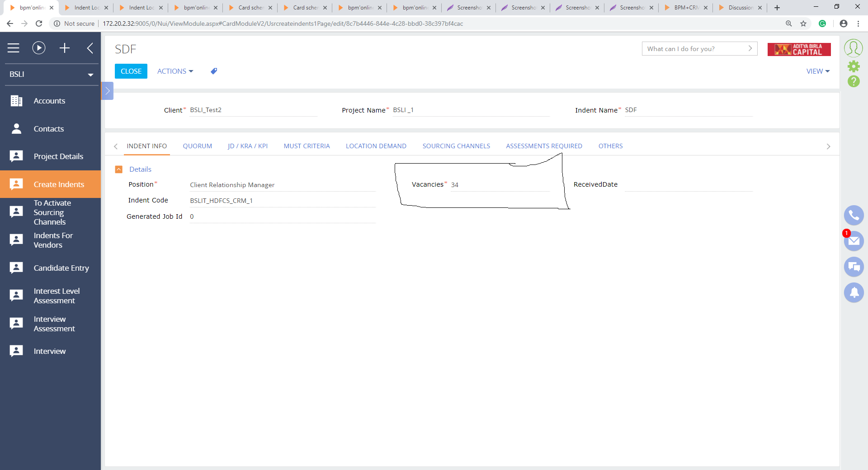Open the green settings gear icon
Viewport: 868px width, 470px height.
pos(854,66)
